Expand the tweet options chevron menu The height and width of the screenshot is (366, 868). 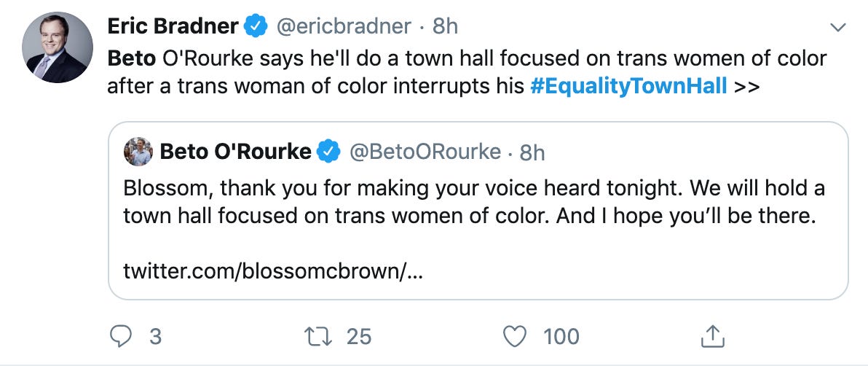(838, 28)
